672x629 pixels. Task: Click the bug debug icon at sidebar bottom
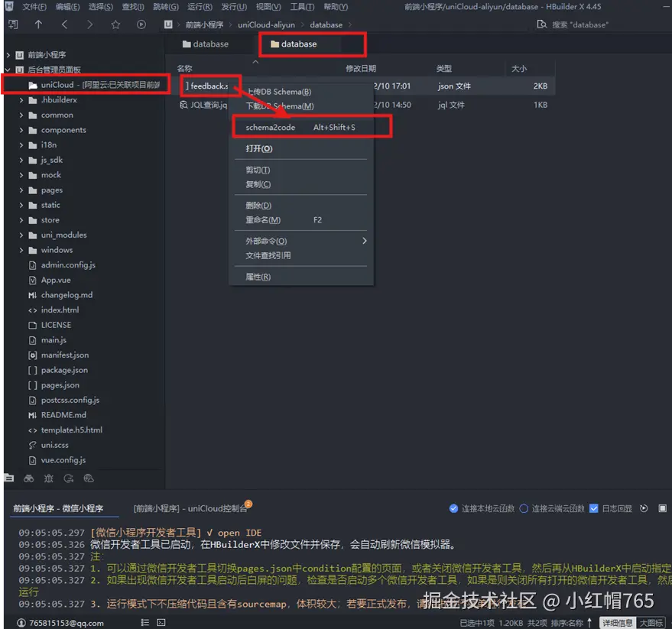pyautogui.click(x=48, y=478)
